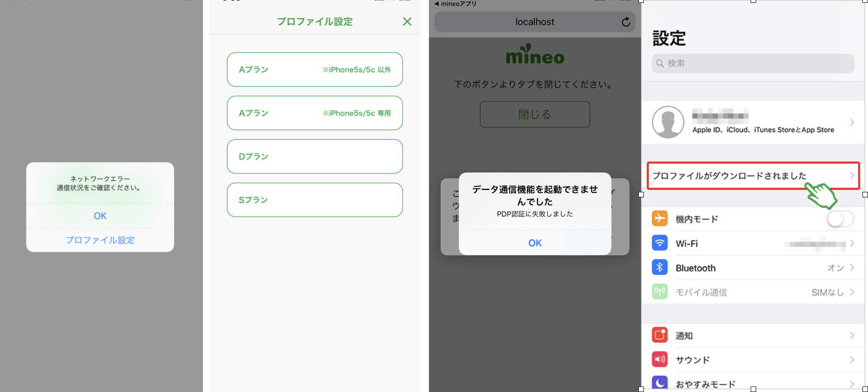The width and height of the screenshot is (868, 392).
Task: Expand the 通知 row chevron
Action: [852, 335]
